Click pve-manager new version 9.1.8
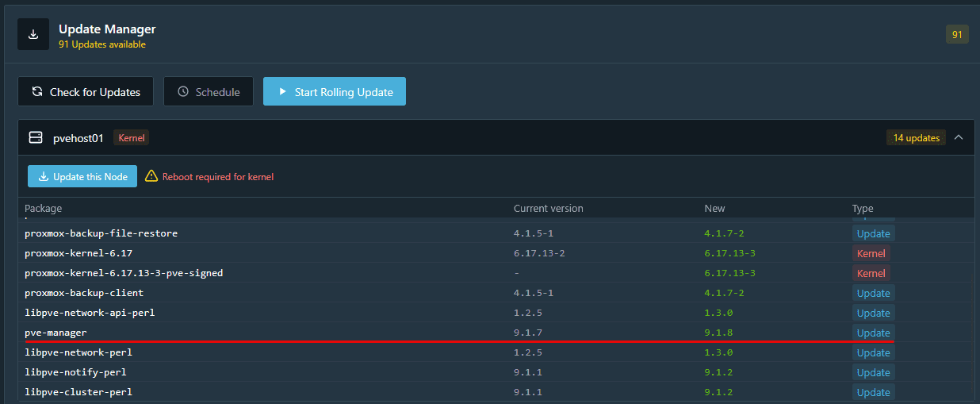The width and height of the screenshot is (980, 404). (718, 333)
